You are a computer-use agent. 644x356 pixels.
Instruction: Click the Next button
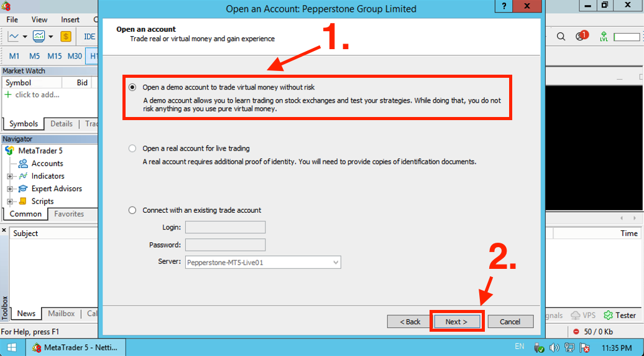click(x=457, y=322)
